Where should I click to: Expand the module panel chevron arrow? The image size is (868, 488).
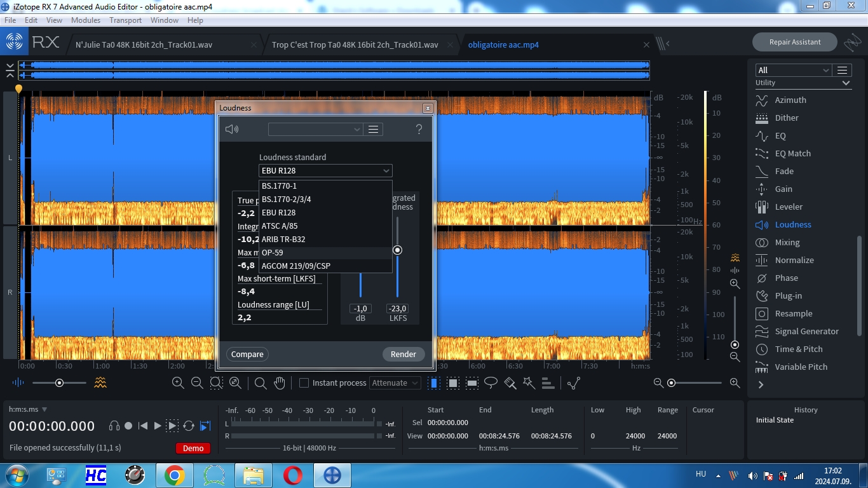pos(761,384)
